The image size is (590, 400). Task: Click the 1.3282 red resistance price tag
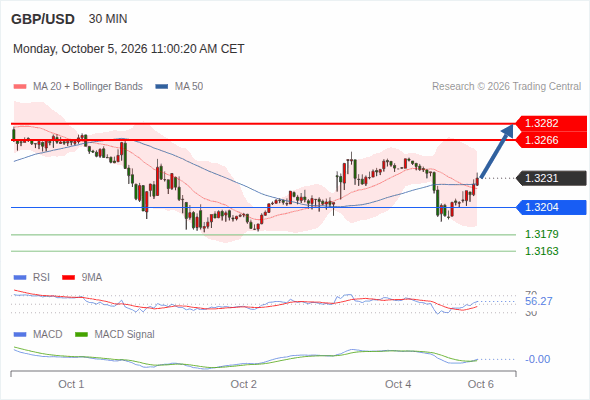[551, 123]
